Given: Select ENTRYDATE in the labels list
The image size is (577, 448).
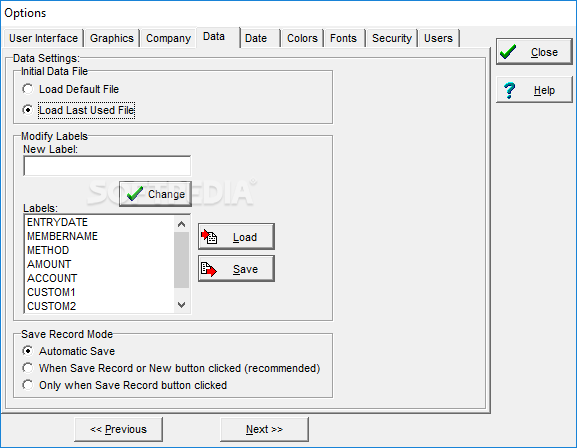Looking at the screenshot, I should click(x=99, y=222).
